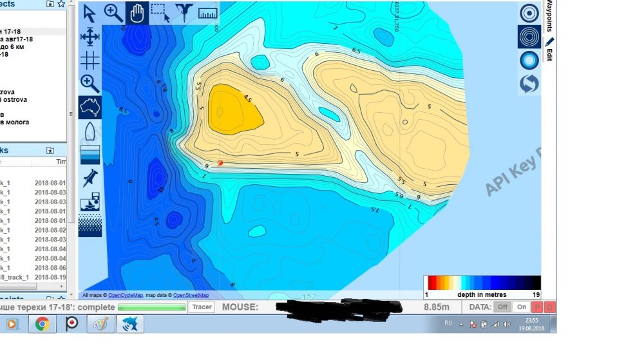Select the arrow pointer tool
Viewport: 644px width, 362px height.
click(x=90, y=12)
